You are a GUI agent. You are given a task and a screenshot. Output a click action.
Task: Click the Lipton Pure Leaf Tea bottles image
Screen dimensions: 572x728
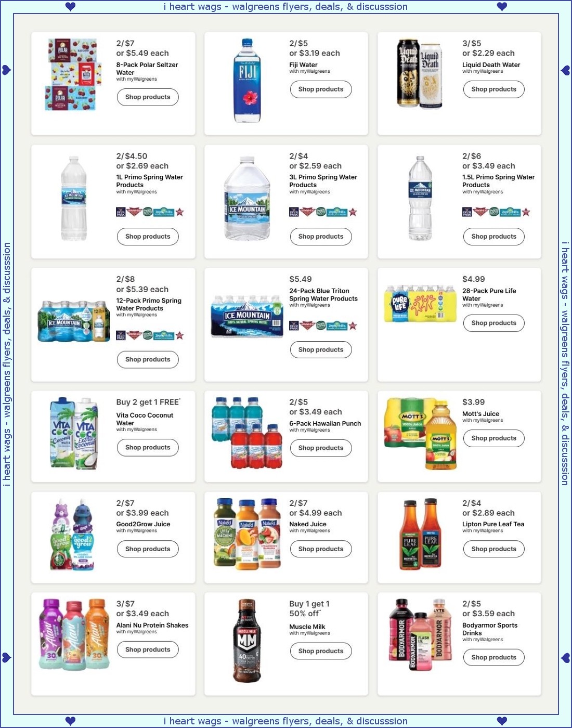[420, 534]
